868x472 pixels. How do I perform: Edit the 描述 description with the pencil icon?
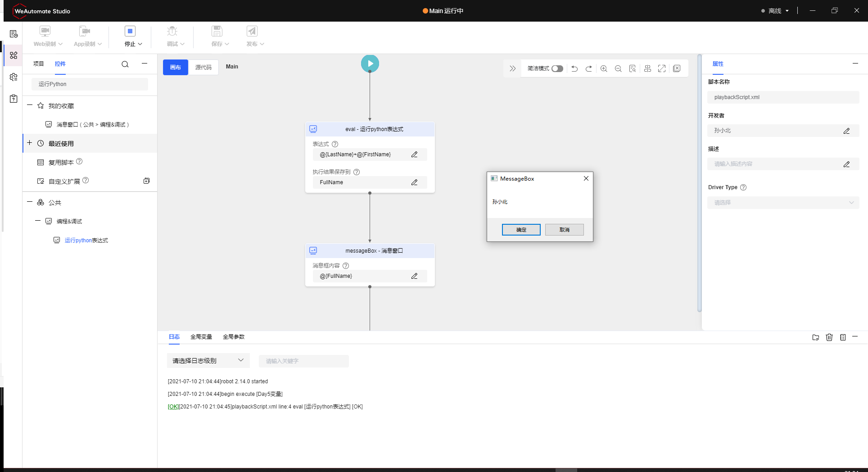point(847,164)
